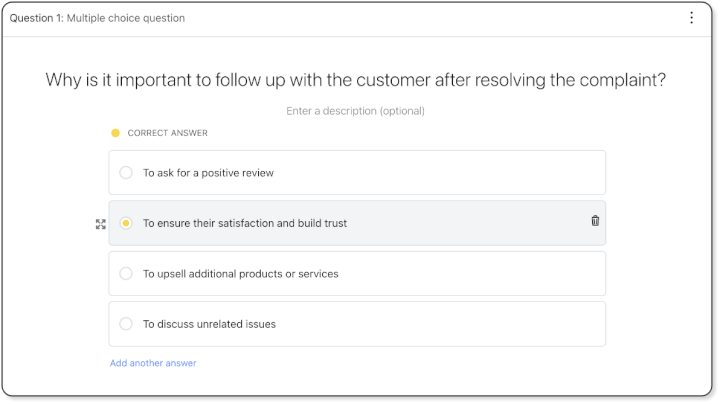The height and width of the screenshot is (404, 720).
Task: Delete the 'ensure their satisfaction' answer
Action: (x=595, y=221)
